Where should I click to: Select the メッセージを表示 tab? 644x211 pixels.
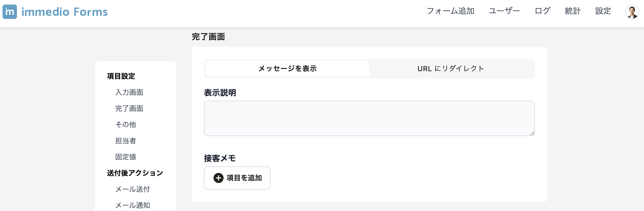point(287,69)
